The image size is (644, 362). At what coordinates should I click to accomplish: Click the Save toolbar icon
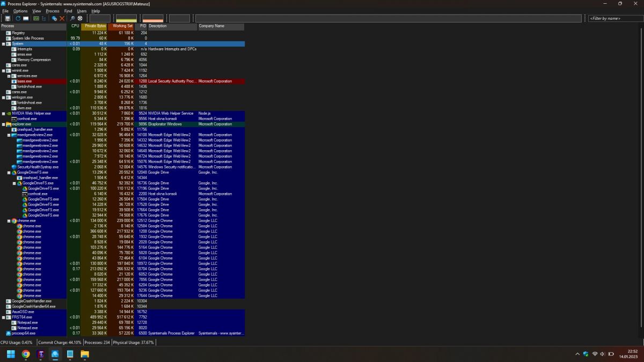pos(8,18)
